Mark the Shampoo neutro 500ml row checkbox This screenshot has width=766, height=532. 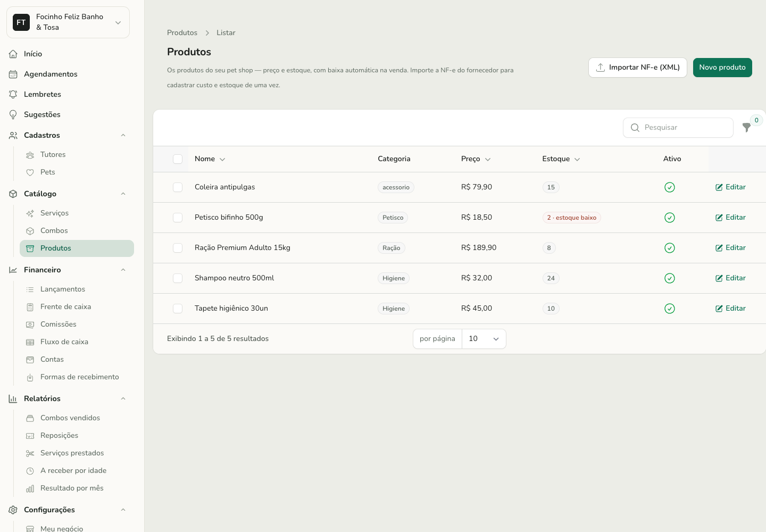pos(178,278)
